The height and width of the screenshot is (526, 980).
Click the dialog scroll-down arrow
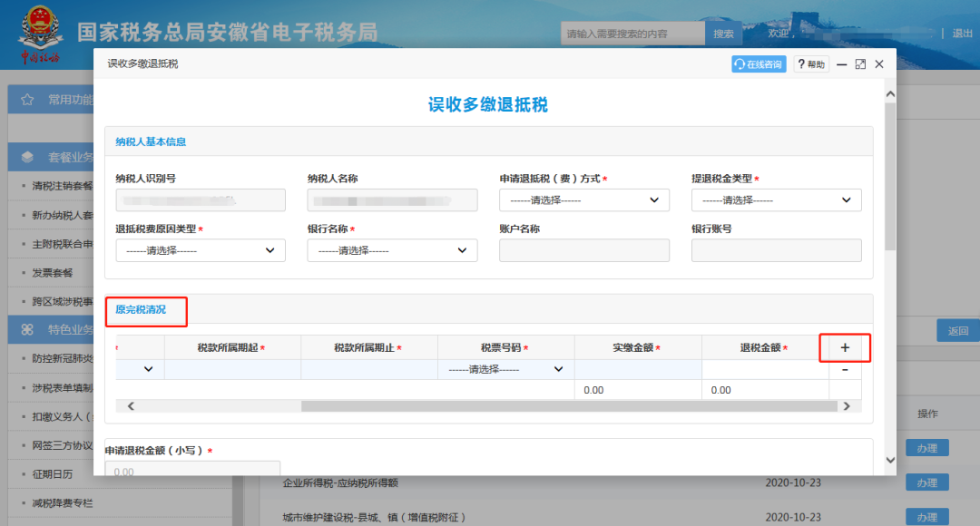point(891,461)
